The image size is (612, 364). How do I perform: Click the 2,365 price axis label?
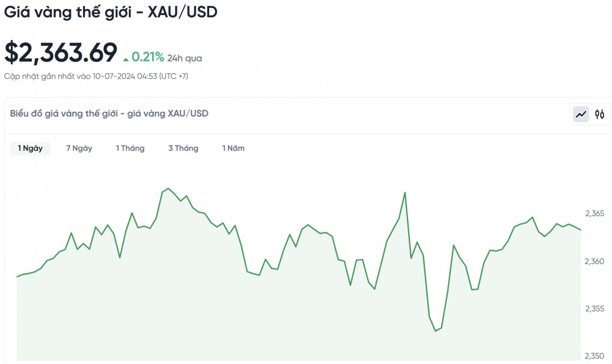pos(594,214)
